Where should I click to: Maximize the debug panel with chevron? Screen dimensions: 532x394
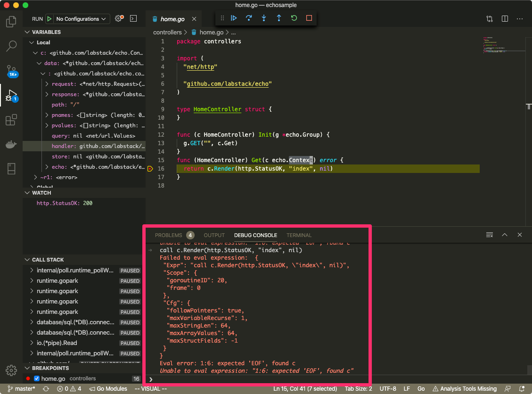pos(505,235)
